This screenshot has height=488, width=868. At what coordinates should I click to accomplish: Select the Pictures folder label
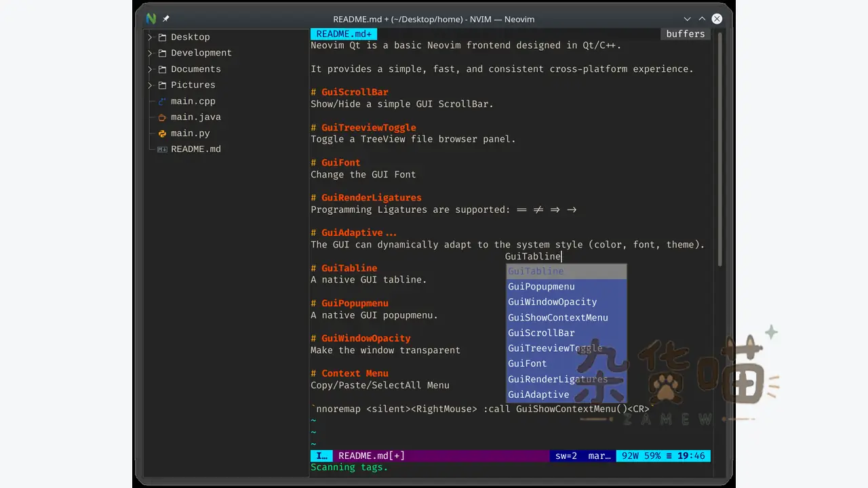point(193,85)
